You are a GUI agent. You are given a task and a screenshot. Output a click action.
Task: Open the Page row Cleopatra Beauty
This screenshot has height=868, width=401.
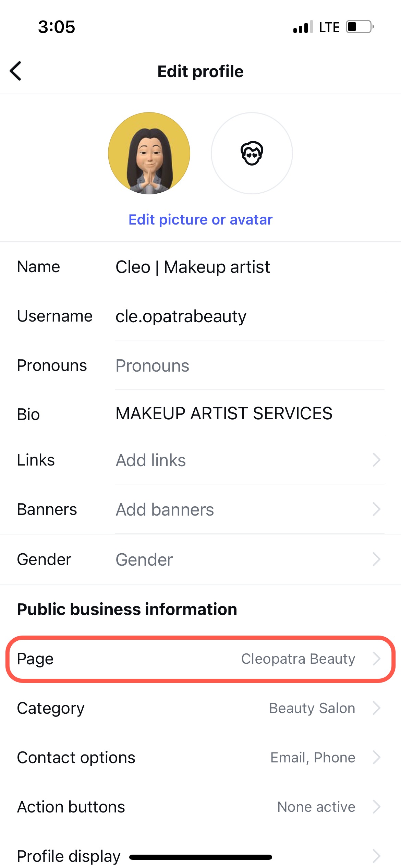(200, 659)
